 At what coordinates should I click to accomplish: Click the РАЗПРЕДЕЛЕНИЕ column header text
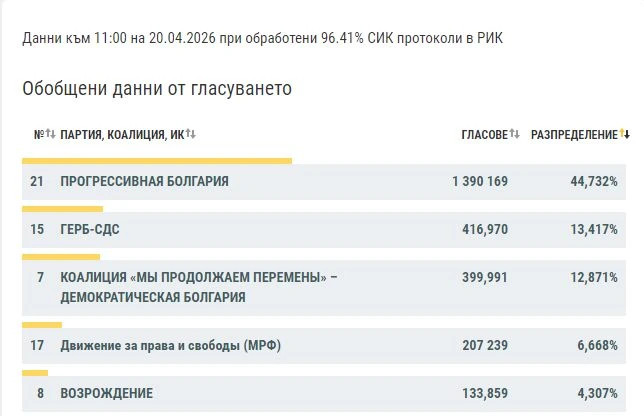coord(574,135)
